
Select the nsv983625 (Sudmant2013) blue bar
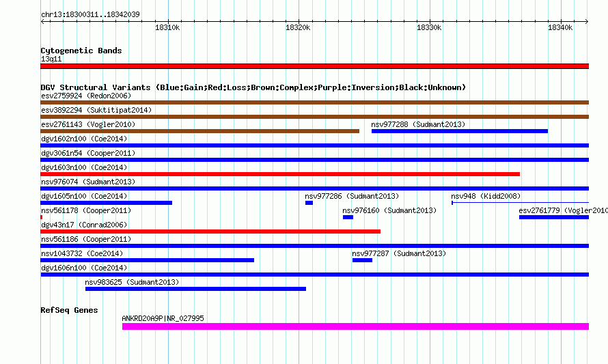point(195,289)
